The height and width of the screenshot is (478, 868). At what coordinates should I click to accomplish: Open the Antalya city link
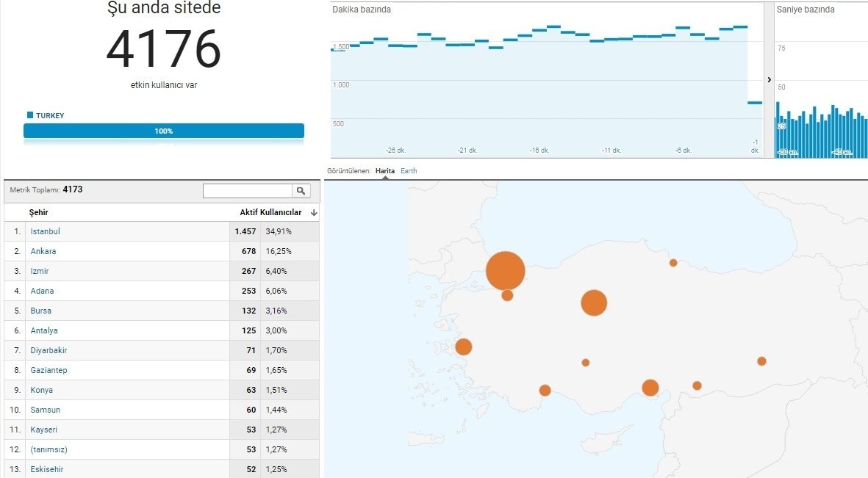click(x=44, y=331)
